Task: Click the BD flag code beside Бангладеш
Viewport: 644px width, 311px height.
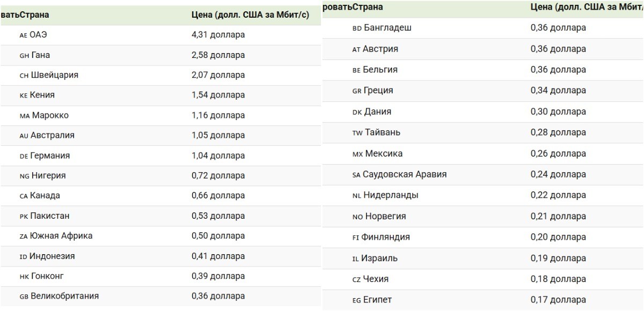Action: coord(357,28)
